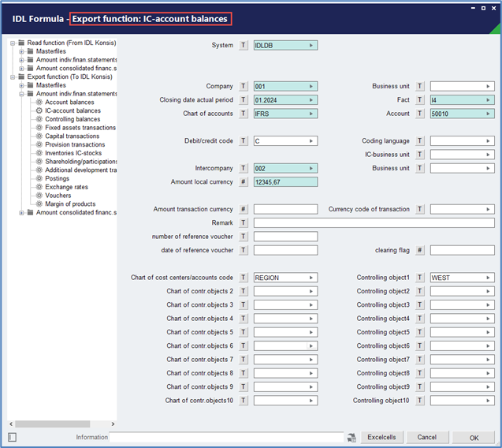The height and width of the screenshot is (448, 502).
Task: Open the Chart of accounts dropdown showing IFRS
Action: [x=310, y=114]
